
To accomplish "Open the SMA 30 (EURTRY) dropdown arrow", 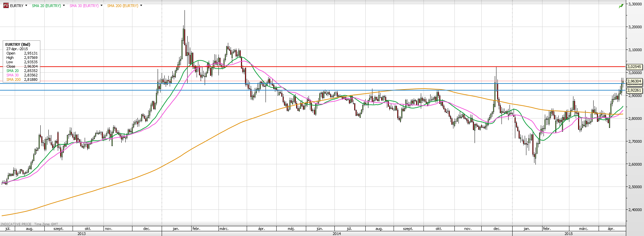I will click(102, 5).
